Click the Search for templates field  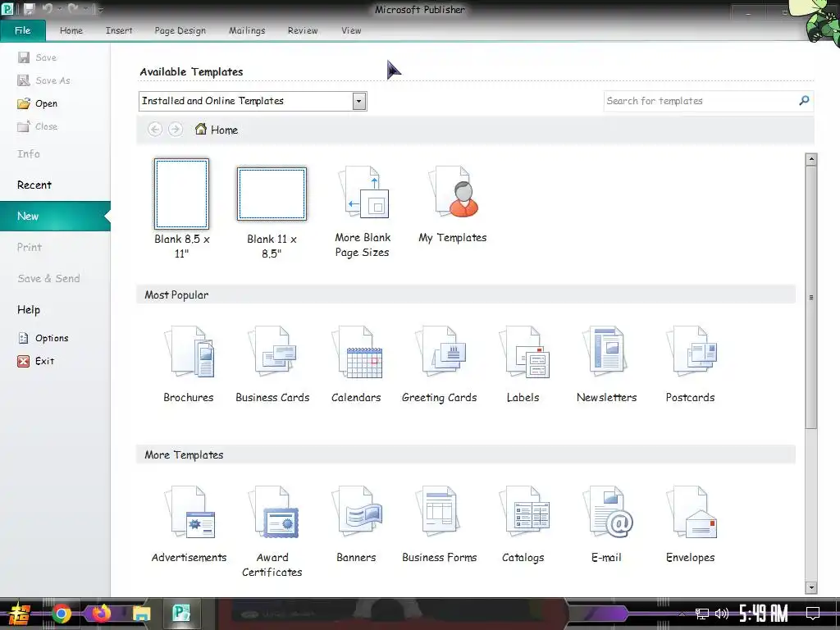701,101
